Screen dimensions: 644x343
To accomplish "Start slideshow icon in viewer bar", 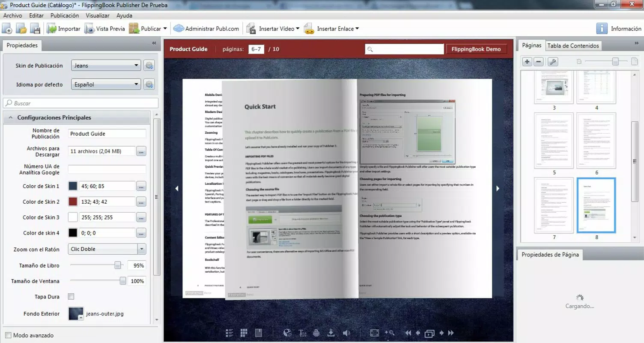I will coord(429,333).
